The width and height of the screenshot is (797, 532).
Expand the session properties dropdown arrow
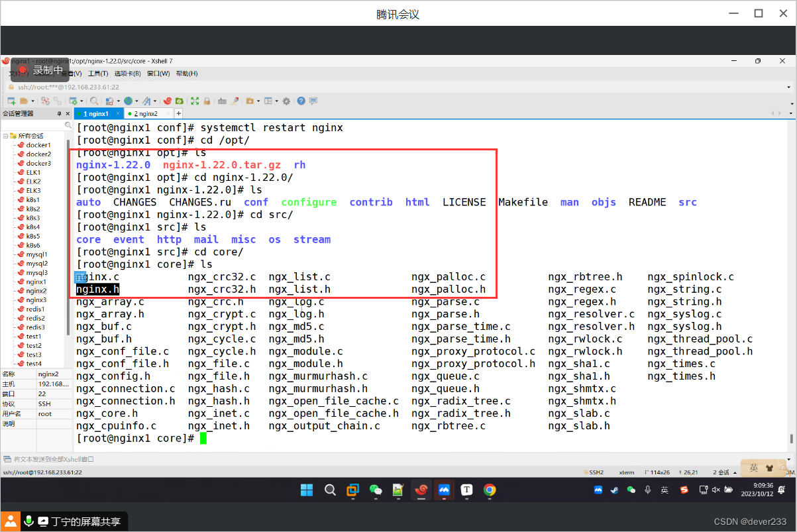pos(81,101)
